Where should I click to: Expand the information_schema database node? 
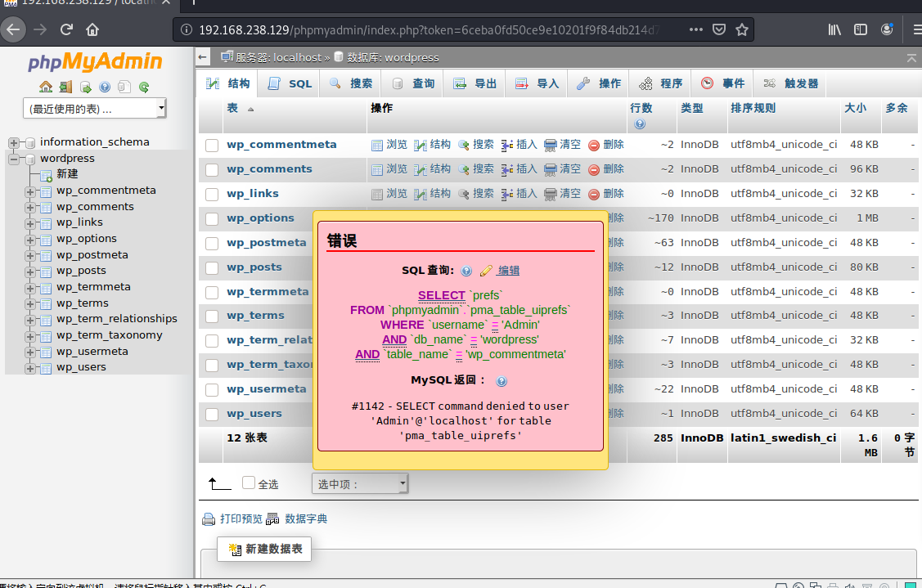point(14,142)
